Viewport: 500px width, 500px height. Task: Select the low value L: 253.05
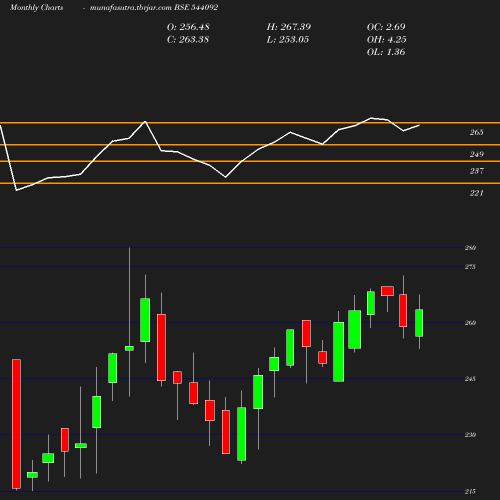coord(288,40)
